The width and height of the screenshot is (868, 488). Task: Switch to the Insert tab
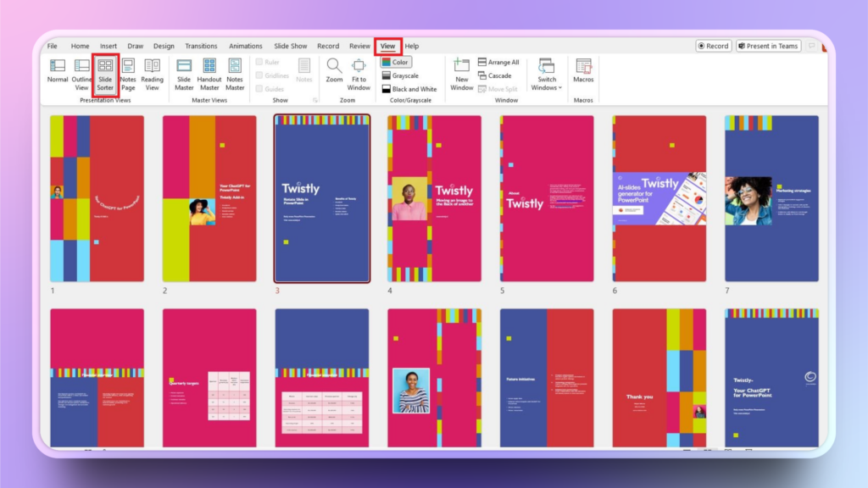click(x=108, y=46)
